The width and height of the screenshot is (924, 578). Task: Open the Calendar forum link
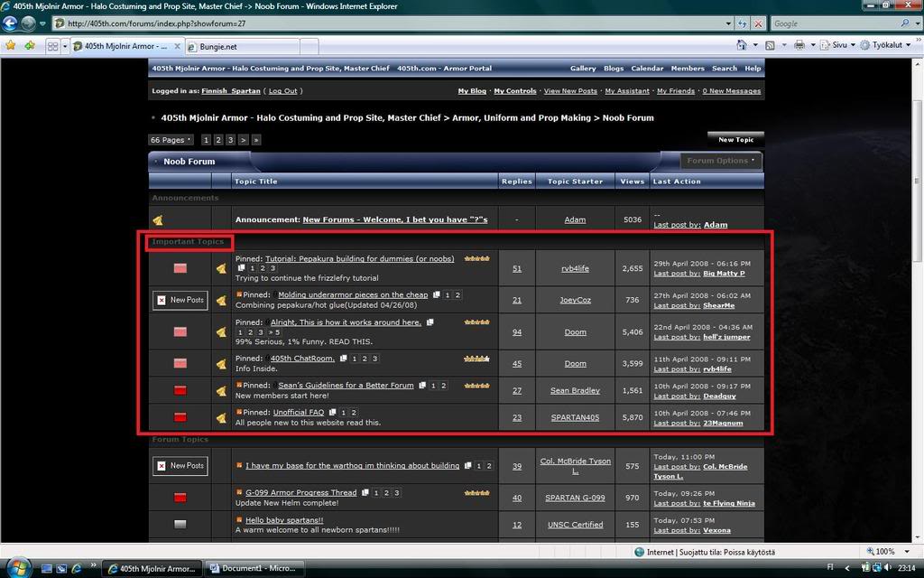(x=647, y=69)
